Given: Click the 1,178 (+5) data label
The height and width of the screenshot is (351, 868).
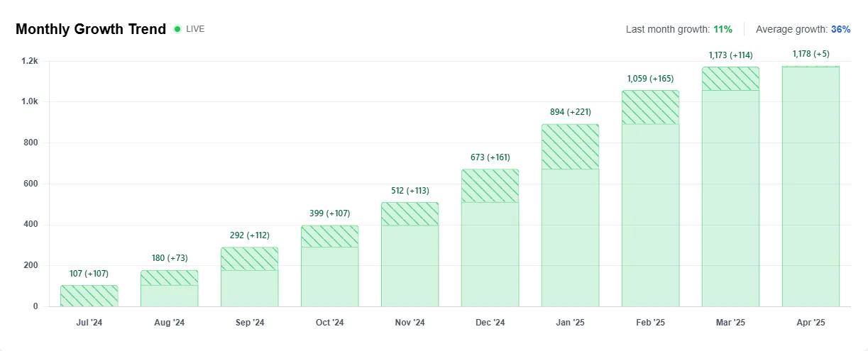Looking at the screenshot, I should point(811,54).
